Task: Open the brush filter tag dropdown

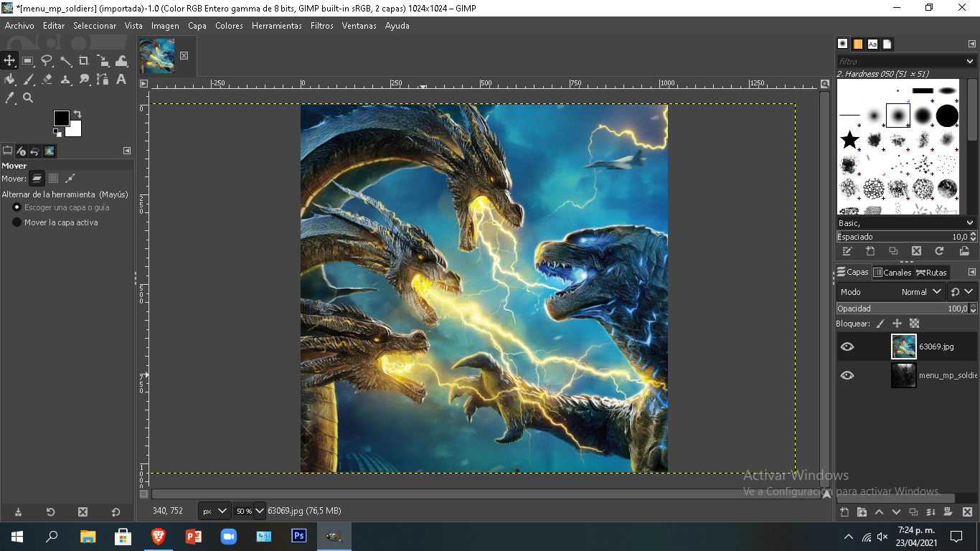Action: click(x=970, y=62)
